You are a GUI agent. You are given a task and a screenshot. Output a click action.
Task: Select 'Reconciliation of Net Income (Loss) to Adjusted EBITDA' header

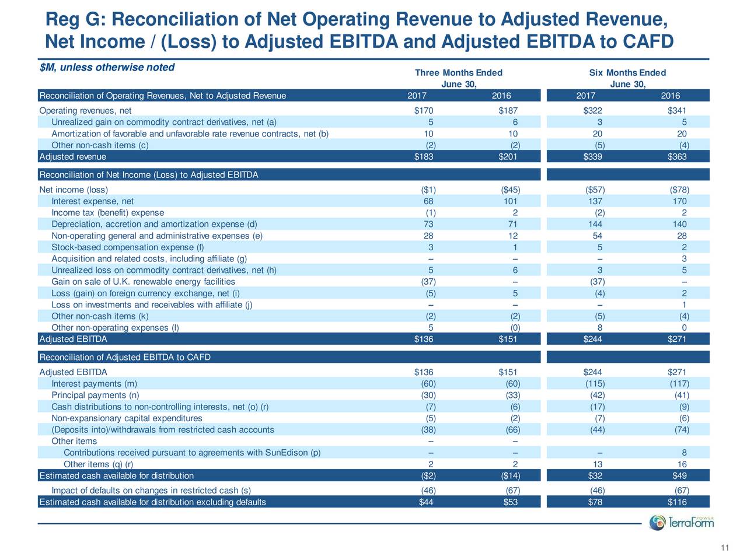coord(148,175)
